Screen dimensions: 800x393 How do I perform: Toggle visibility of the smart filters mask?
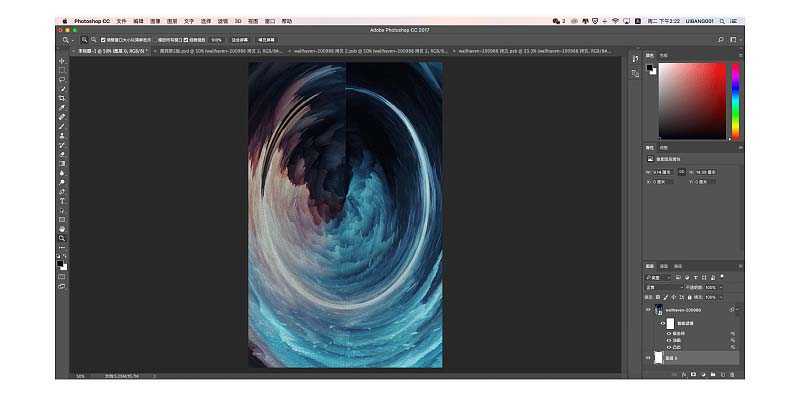point(663,324)
